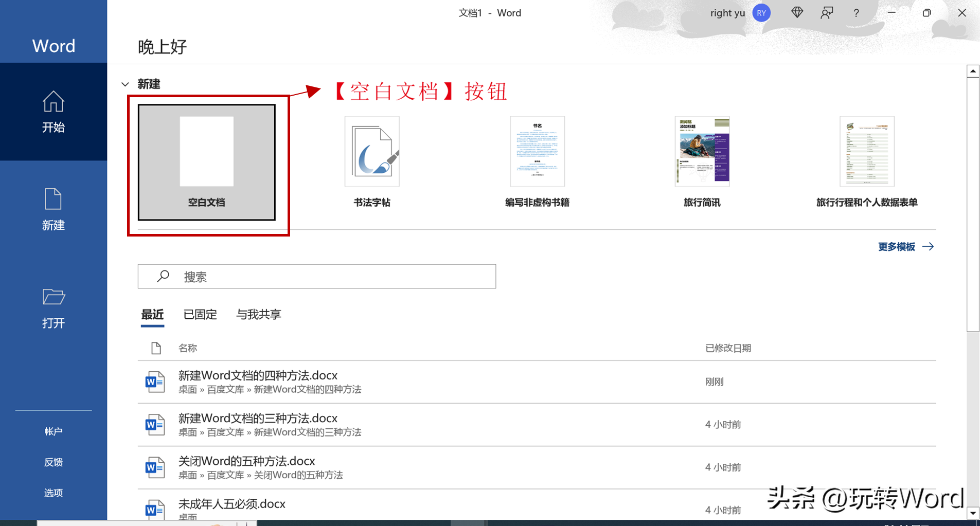Open the feedback person icon in title bar
980x526 pixels.
[827, 13]
